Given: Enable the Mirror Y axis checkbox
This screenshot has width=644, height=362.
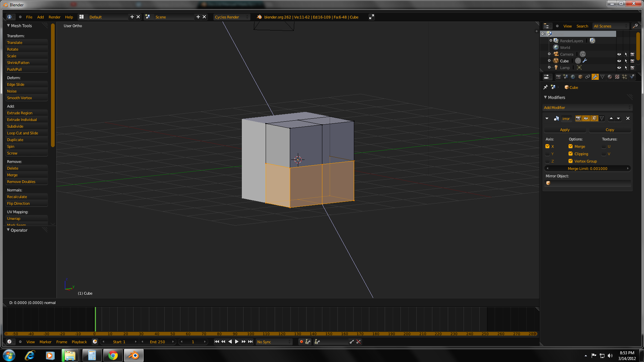Looking at the screenshot, I should (547, 154).
